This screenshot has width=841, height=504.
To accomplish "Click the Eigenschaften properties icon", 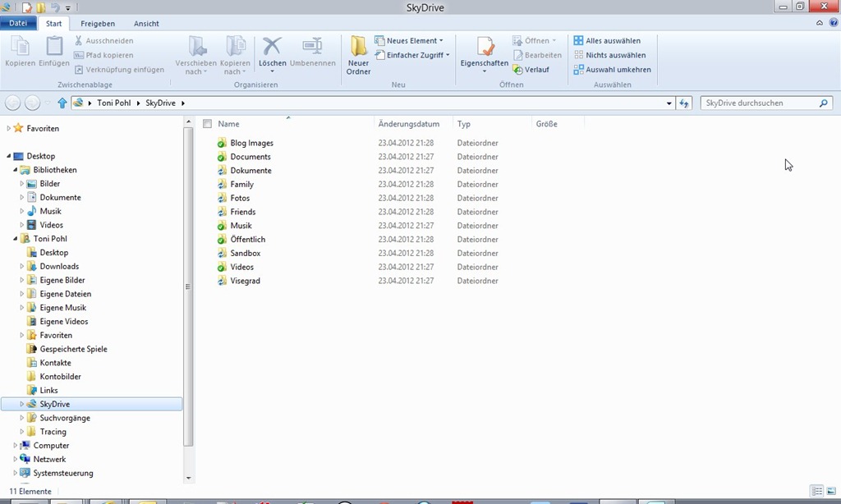I will tap(485, 48).
